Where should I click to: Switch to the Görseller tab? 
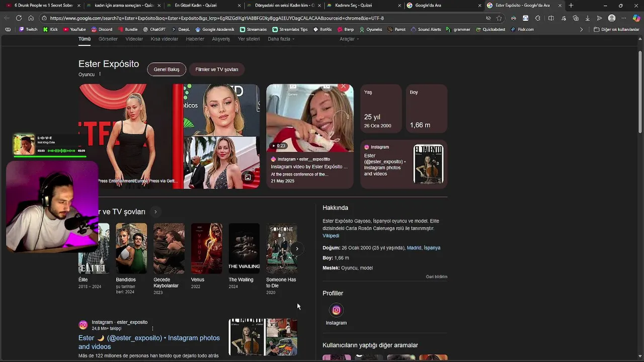click(x=108, y=39)
